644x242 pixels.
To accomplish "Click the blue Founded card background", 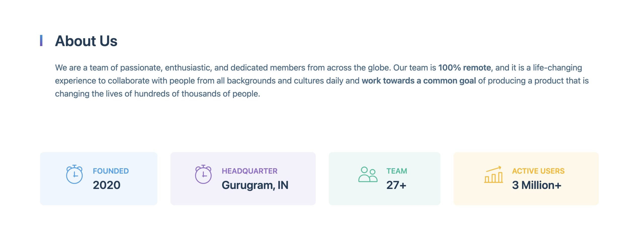I will coord(99,179).
